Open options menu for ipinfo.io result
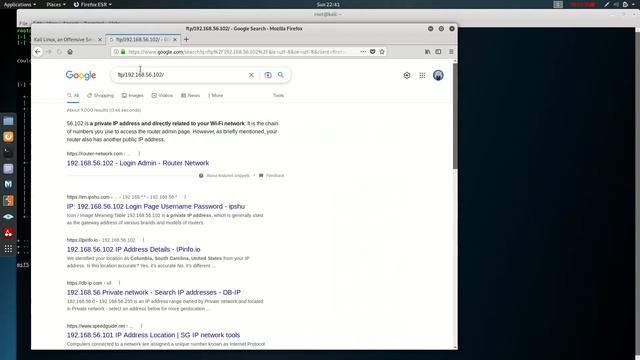Image resolution: width=640 pixels, height=360 pixels. [x=143, y=240]
